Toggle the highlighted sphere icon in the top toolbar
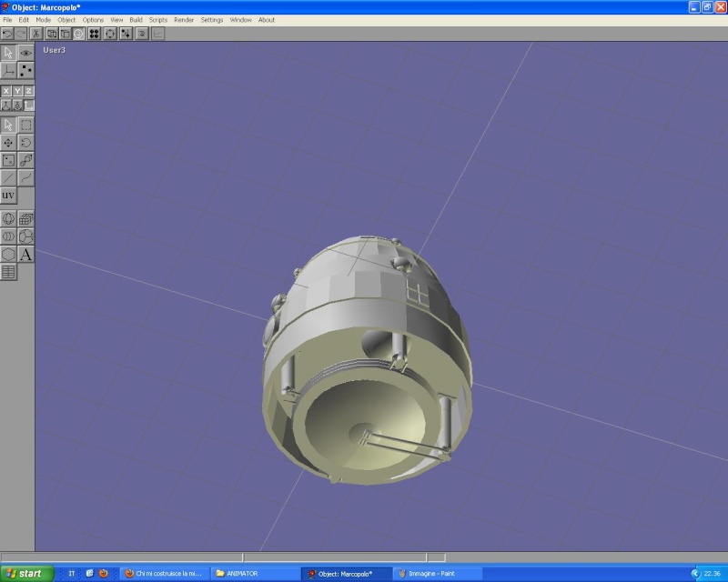This screenshot has height=582, width=728. coord(78,34)
